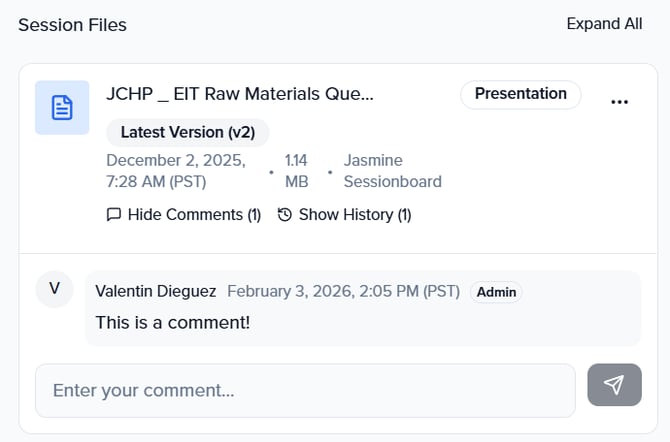670x442 pixels.
Task: Click the Latest Version (v2) badge
Action: [188, 132]
